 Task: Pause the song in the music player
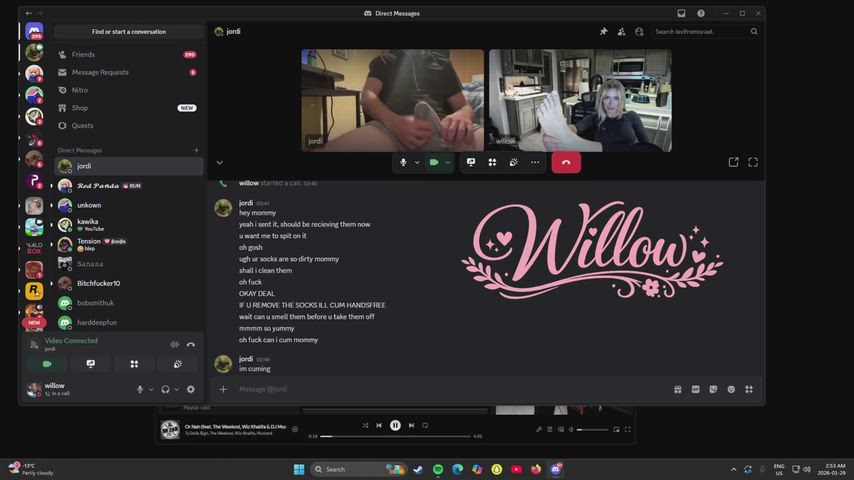(x=395, y=425)
